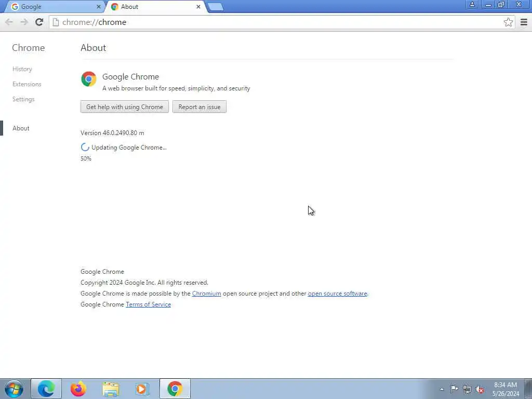Open the open source software link
Image resolution: width=532 pixels, height=399 pixels.
point(338,294)
